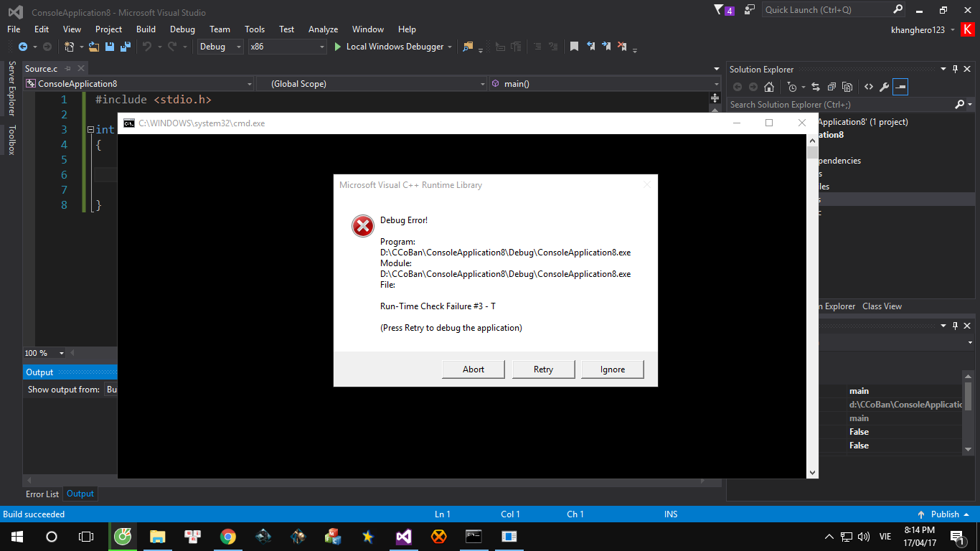Click the Home icon in Solution Explorer
Viewport: 980px width, 551px height.
click(769, 87)
